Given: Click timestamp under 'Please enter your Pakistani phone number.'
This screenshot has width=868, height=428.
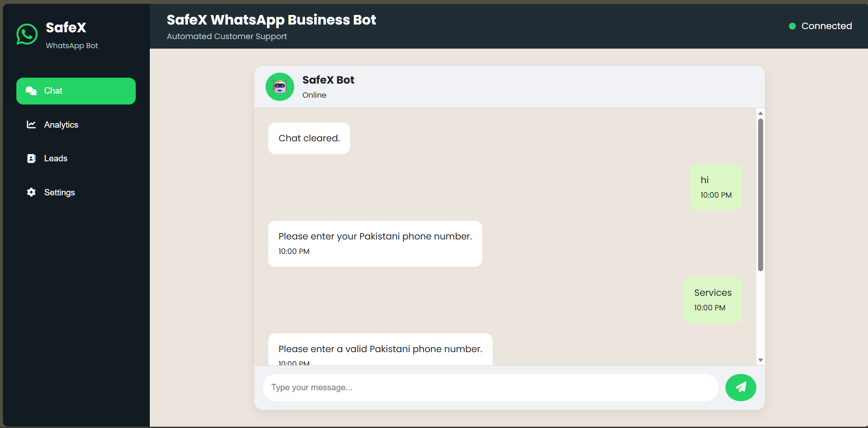Looking at the screenshot, I should pyautogui.click(x=294, y=251).
